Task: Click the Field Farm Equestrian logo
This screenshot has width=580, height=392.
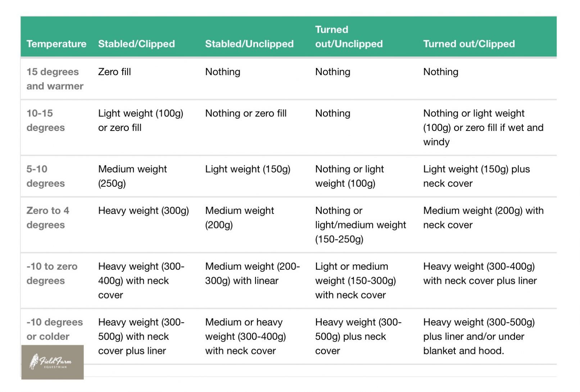Action: [x=53, y=362]
